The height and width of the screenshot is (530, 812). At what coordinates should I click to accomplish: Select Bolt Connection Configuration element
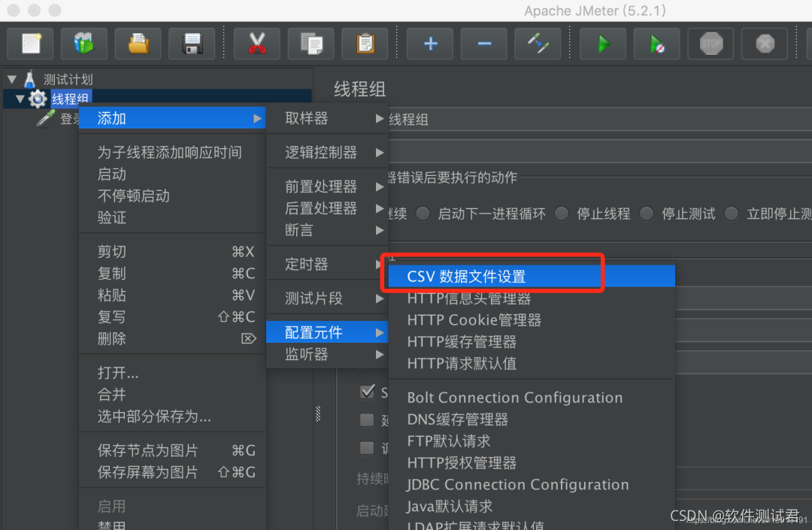click(532, 398)
